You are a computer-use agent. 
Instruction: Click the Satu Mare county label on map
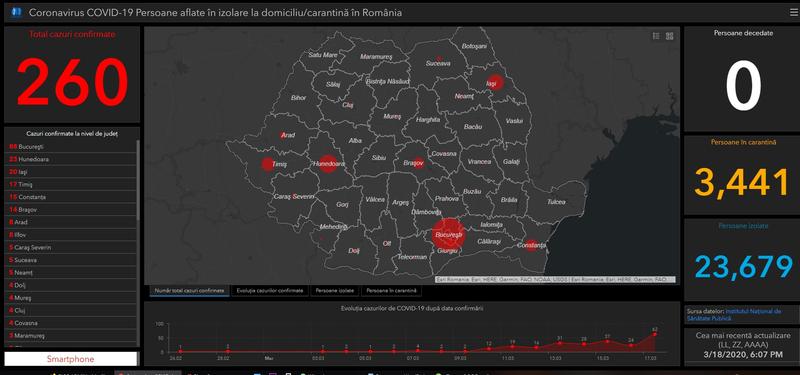pos(323,55)
